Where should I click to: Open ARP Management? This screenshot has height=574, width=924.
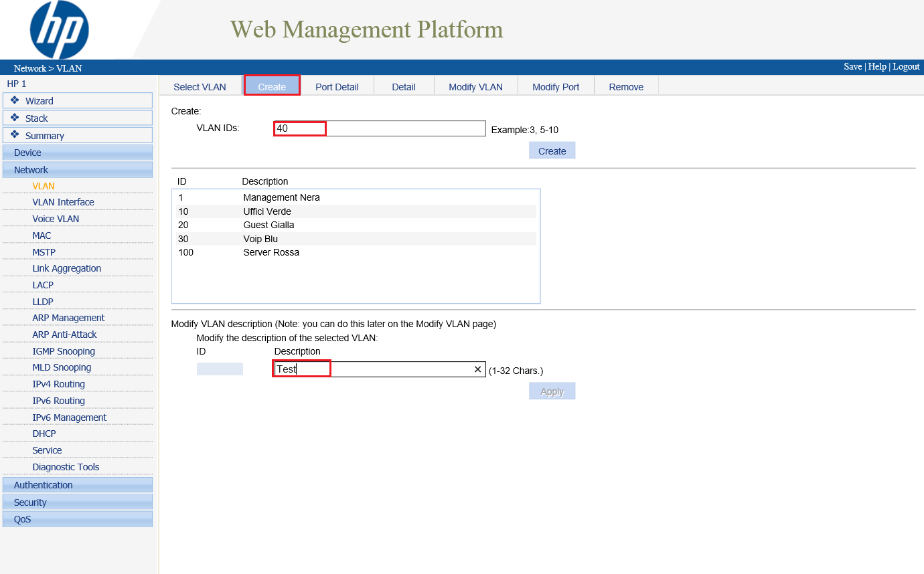tap(68, 318)
